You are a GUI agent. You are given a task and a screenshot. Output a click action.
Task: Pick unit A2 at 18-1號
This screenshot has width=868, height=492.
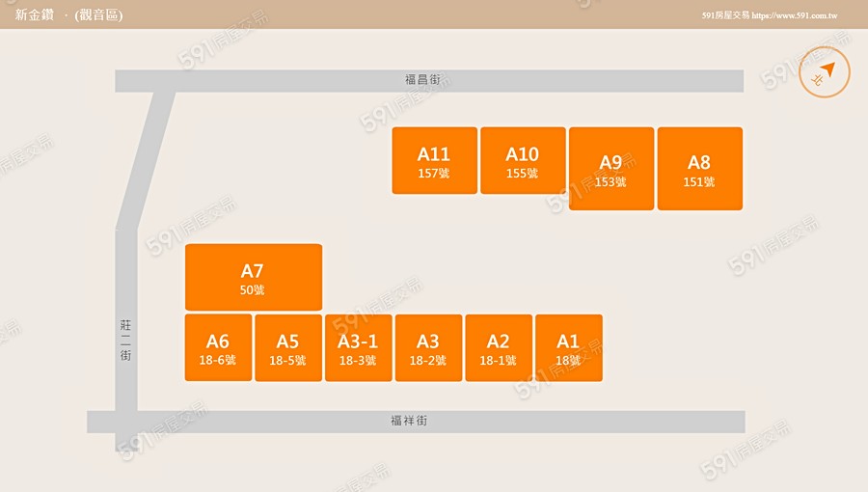(498, 348)
